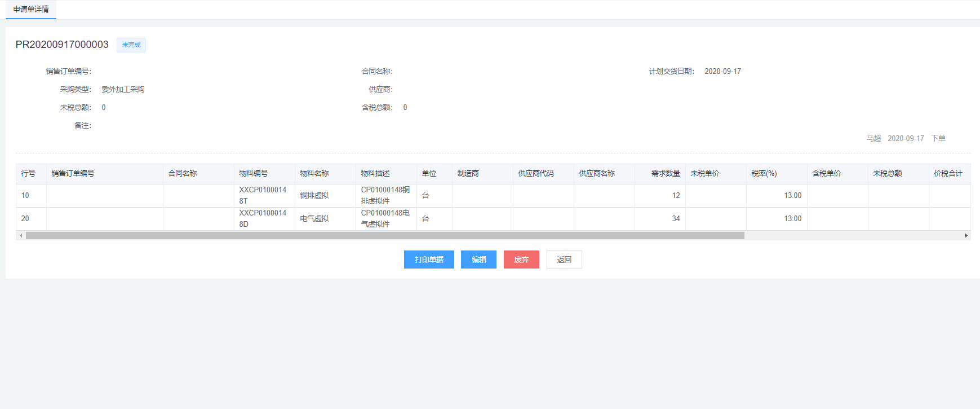Image resolution: width=980 pixels, height=409 pixels.
Task: Click the 需求数量 column header
Action: [x=666, y=174]
